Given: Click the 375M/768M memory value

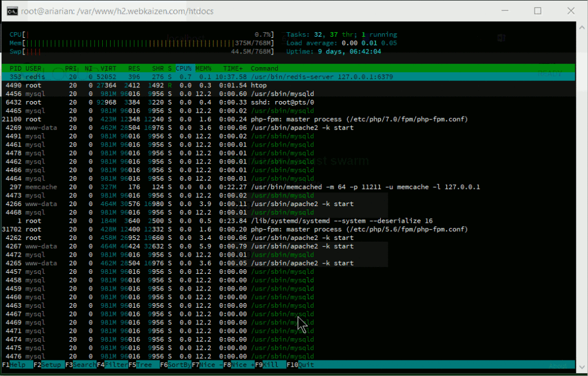Looking at the screenshot, I should 253,43.
